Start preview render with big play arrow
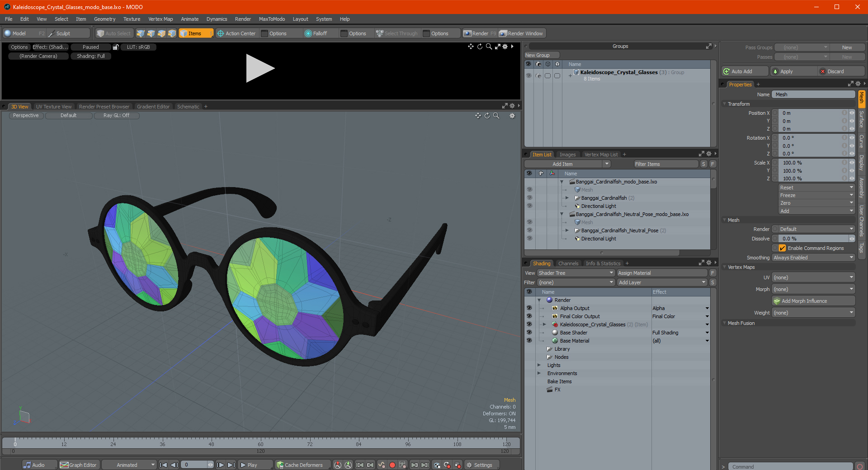This screenshot has width=868, height=470. (x=260, y=68)
